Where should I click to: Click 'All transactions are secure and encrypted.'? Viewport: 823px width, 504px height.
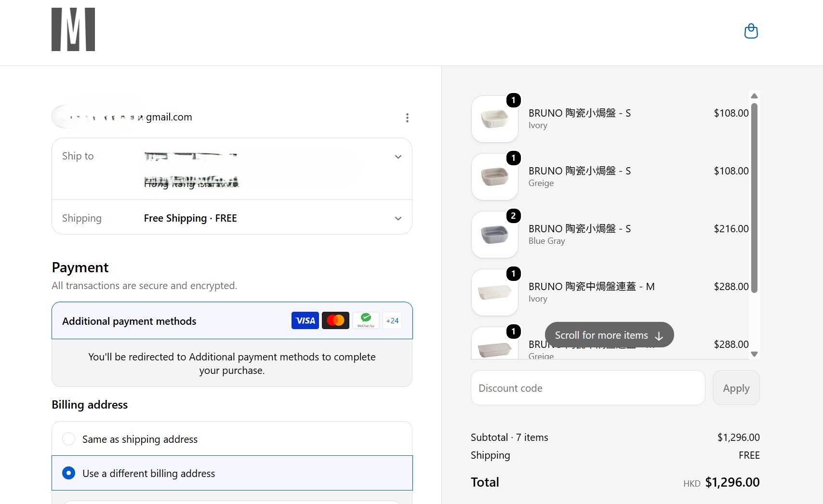[x=144, y=286]
